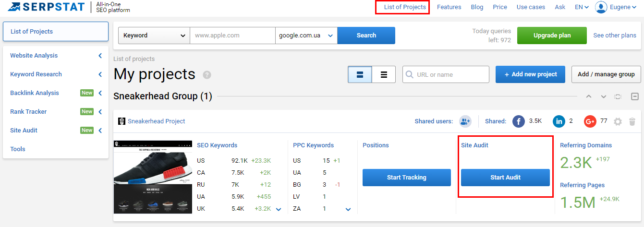Open the google.com.ua database dropdown
Viewport: 644px width, 227px height.
pyautogui.click(x=306, y=36)
